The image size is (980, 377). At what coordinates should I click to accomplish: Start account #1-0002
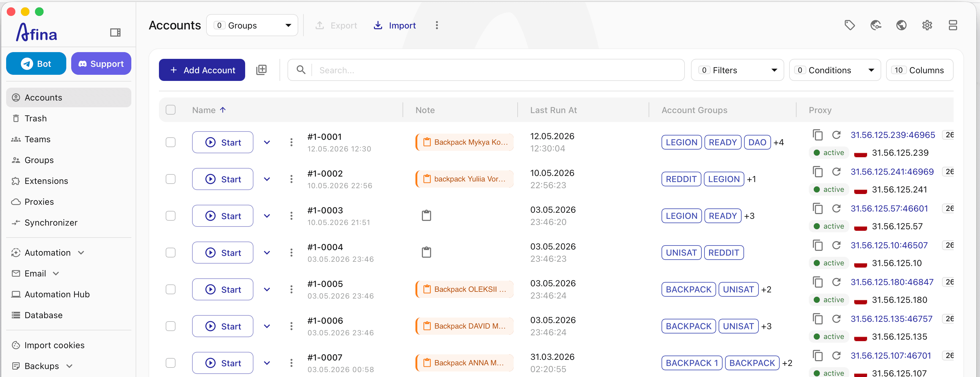point(222,179)
